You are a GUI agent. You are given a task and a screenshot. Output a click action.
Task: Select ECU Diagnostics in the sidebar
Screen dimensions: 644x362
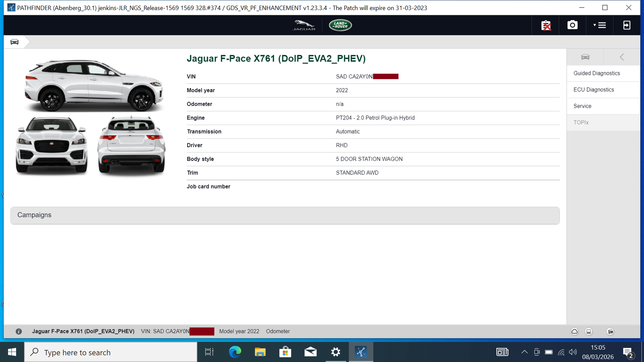point(593,90)
